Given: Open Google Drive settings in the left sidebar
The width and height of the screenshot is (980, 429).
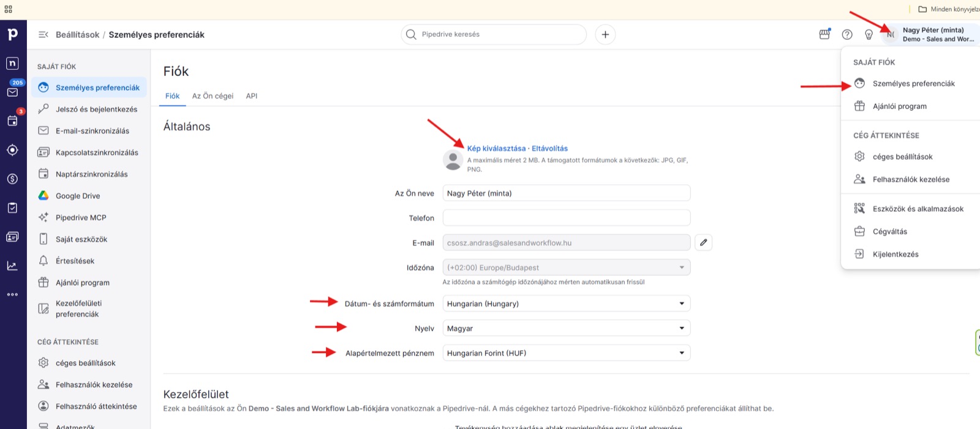Looking at the screenshot, I should [x=89, y=196].
